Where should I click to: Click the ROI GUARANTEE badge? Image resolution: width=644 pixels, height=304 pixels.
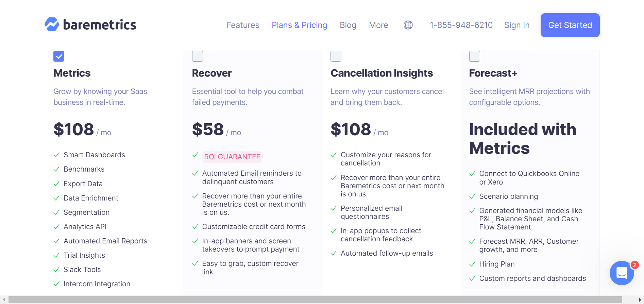232,157
